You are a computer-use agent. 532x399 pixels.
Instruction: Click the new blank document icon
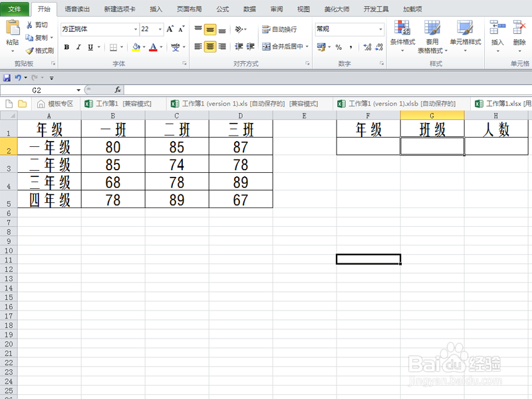pos(9,104)
